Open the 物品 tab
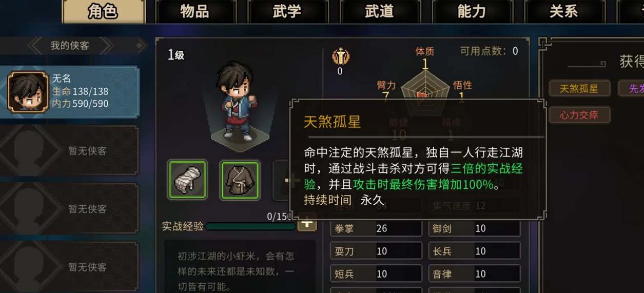 pyautogui.click(x=195, y=12)
